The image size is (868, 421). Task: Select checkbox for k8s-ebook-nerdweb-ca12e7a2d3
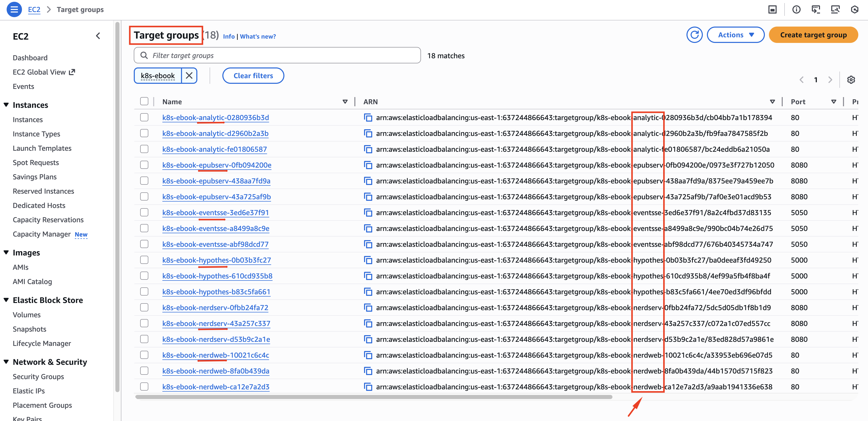pos(144,387)
